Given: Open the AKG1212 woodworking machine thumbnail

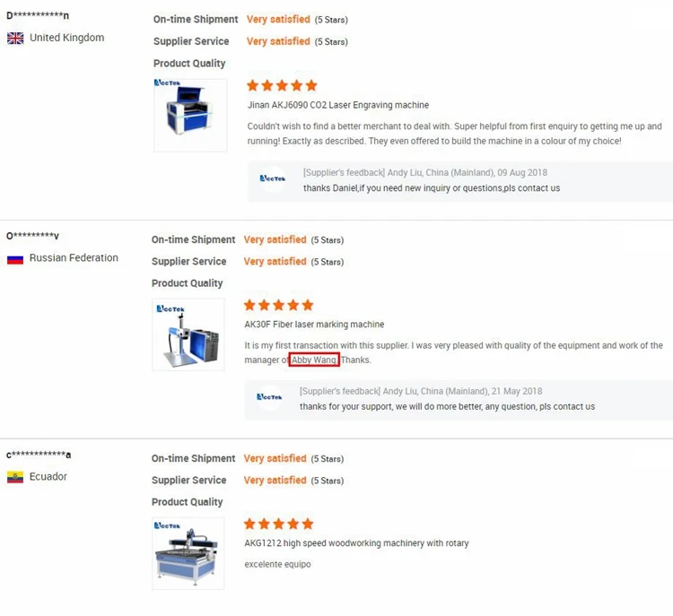Looking at the screenshot, I should (x=188, y=552).
